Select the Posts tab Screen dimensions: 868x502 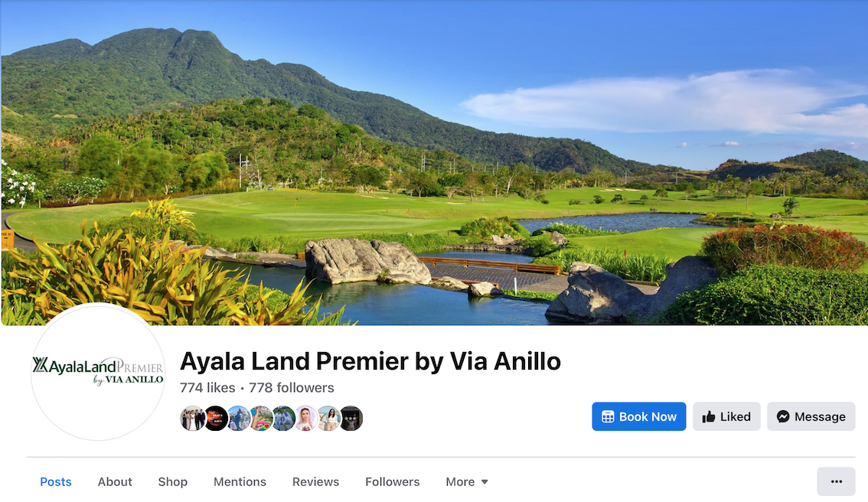55,482
